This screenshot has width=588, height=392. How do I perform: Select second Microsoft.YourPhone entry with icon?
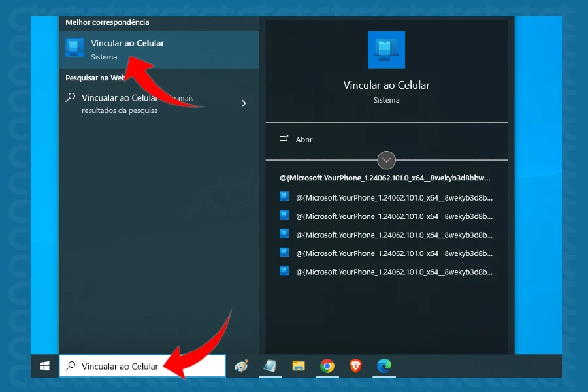pos(386,216)
